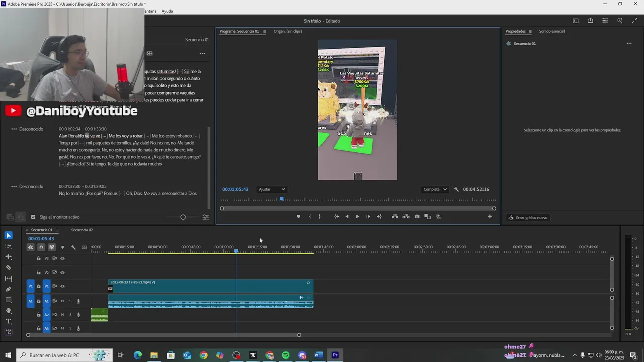Click the transcript text size slider

183,217
